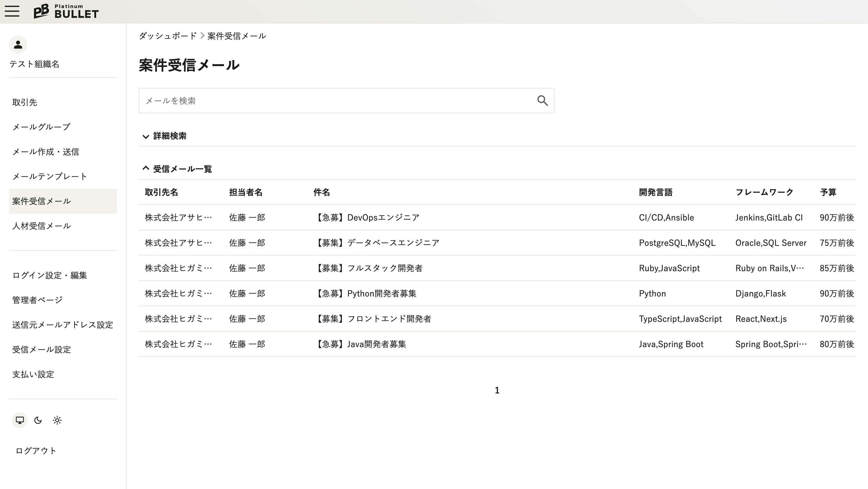Open メールグループ in the sidebar
868x489 pixels.
point(41,127)
